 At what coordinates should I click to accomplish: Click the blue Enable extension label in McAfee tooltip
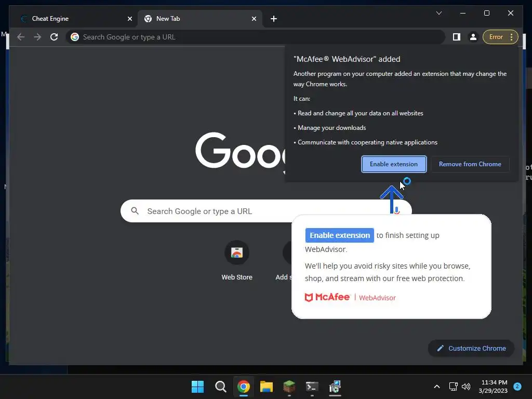click(340, 235)
